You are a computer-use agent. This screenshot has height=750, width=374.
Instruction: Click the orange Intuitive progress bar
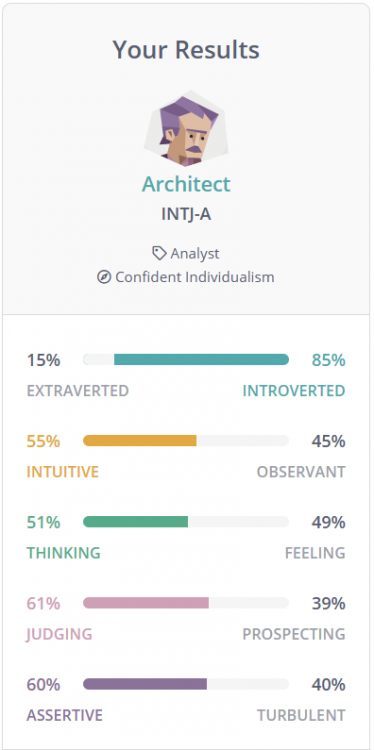pos(186,441)
